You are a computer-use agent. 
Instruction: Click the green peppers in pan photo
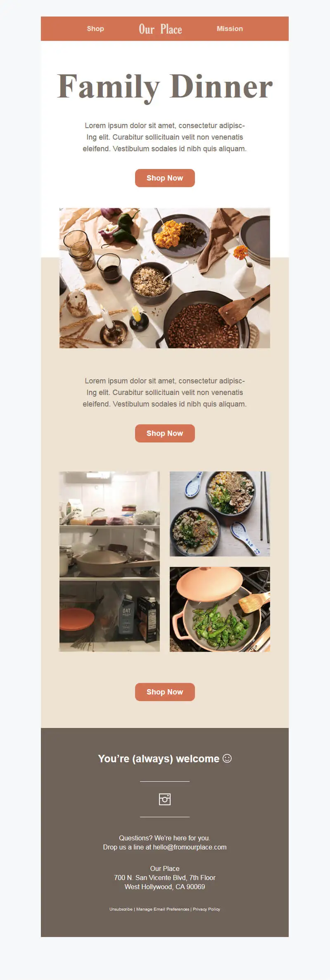click(220, 609)
